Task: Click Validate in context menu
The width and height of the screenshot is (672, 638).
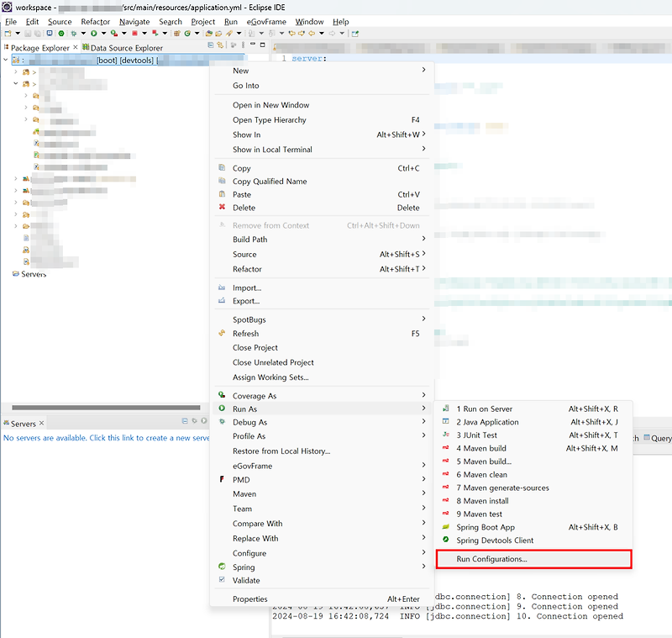Action: (322, 580)
